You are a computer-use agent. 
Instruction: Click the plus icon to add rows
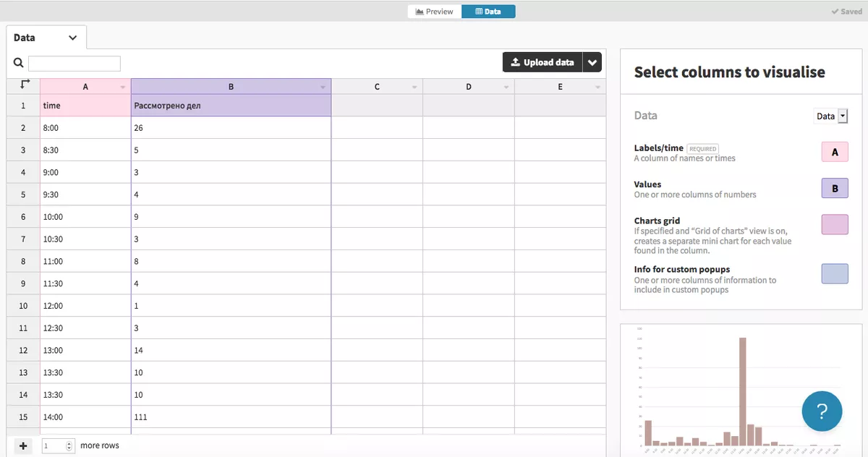[23, 446]
